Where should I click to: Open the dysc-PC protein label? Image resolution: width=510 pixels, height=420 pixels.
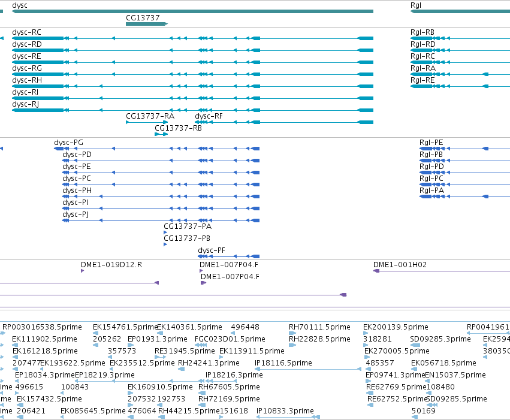[77, 179]
